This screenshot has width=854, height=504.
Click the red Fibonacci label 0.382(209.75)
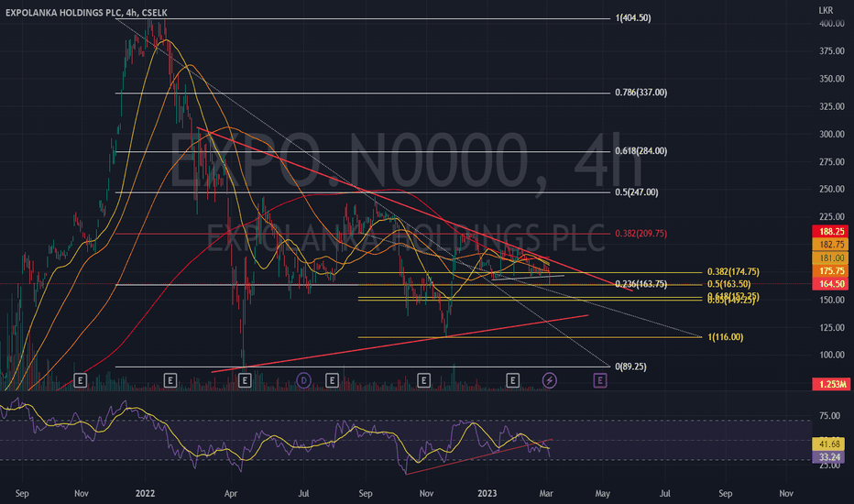[641, 234]
